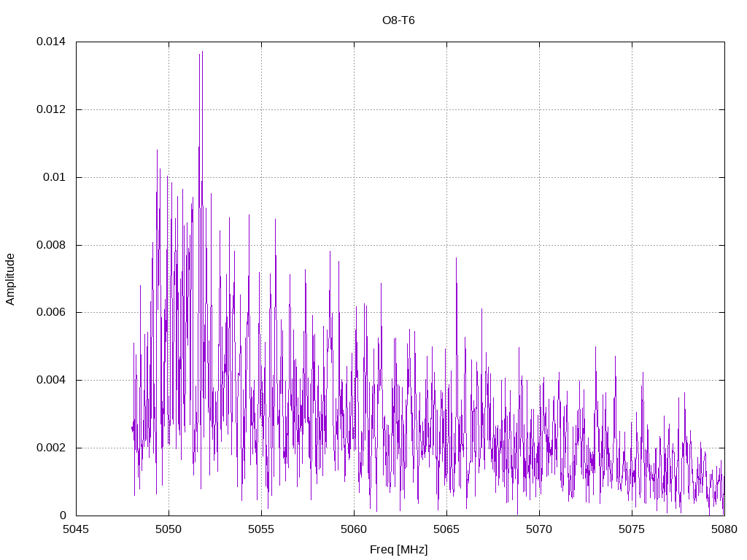Click y-axis tick label '0.014'
Image resolution: width=747 pixels, height=560 pixels.
point(51,42)
